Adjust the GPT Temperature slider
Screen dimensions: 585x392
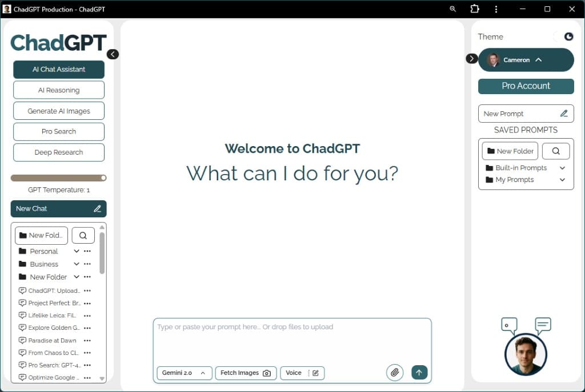pyautogui.click(x=59, y=178)
